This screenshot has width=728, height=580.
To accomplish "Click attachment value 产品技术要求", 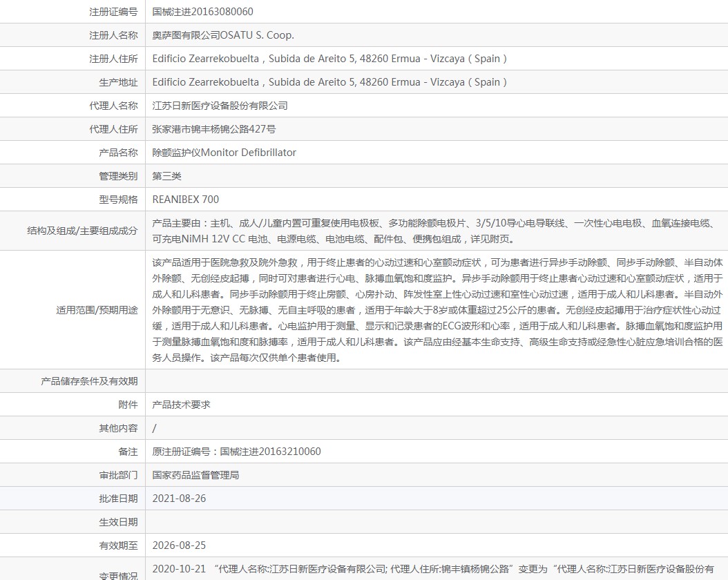I will click(x=181, y=405).
